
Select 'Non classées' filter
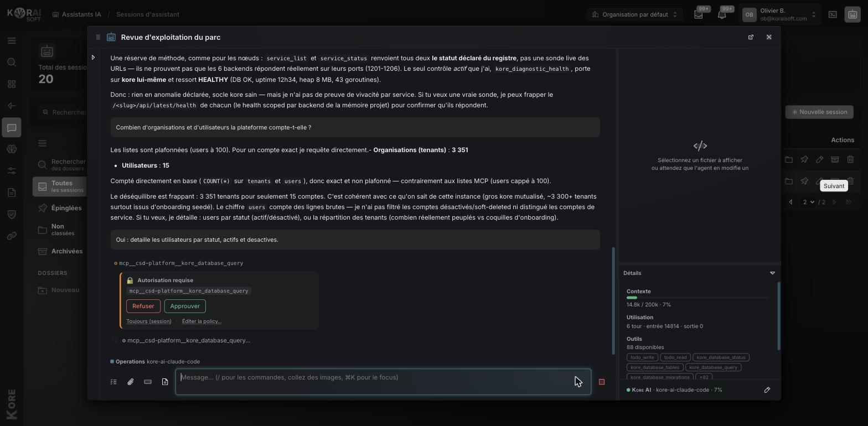(x=60, y=230)
